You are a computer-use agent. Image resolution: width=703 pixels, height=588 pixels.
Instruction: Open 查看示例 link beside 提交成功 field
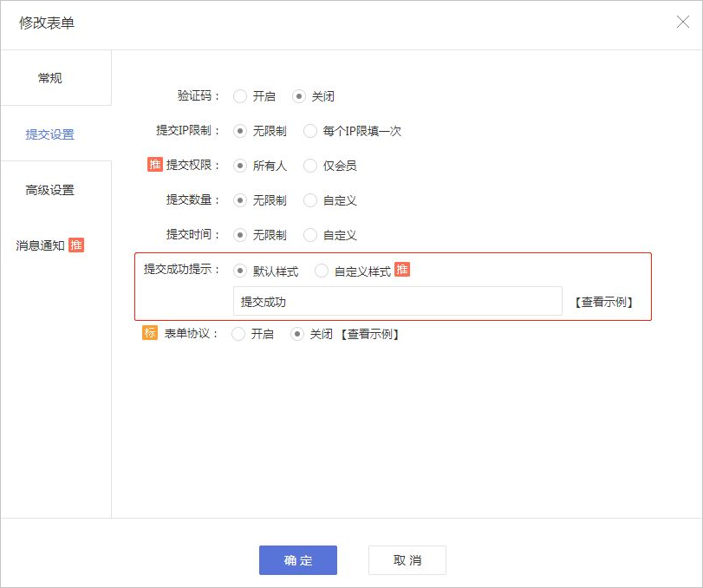pos(604,302)
